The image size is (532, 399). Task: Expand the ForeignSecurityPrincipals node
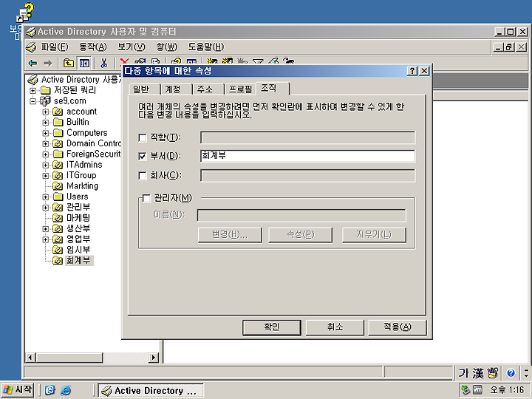point(46,154)
